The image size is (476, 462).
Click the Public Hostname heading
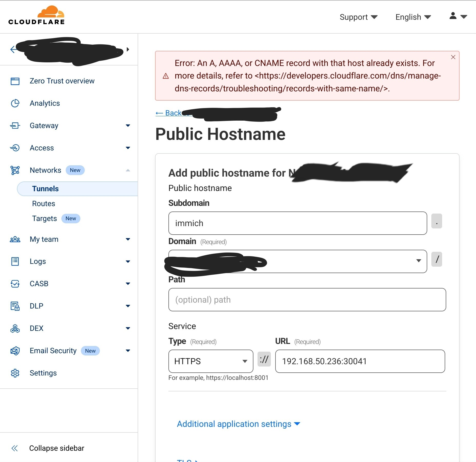click(220, 134)
